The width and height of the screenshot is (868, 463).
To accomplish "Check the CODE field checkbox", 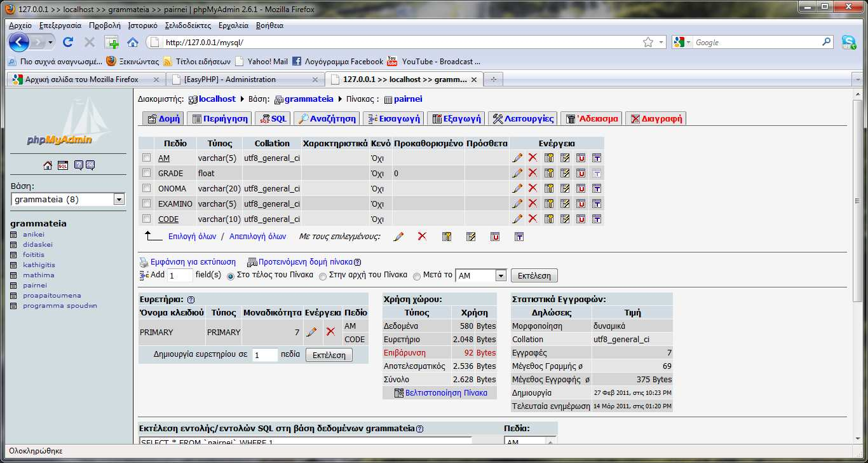I will pos(147,219).
